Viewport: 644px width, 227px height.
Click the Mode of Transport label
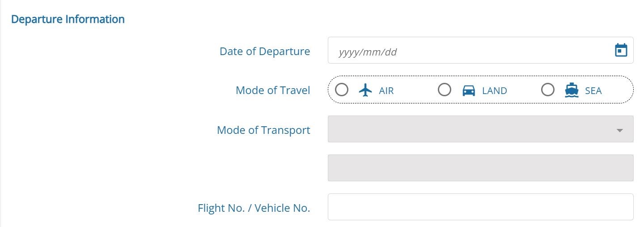click(263, 130)
